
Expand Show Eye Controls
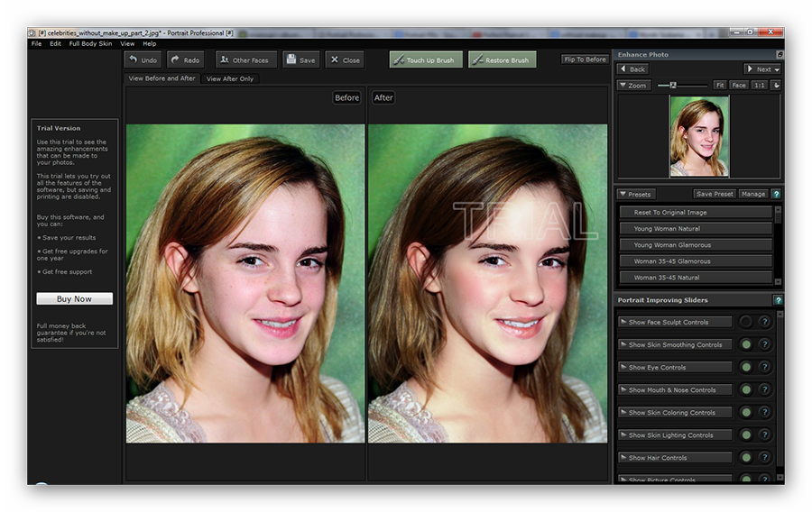675,367
